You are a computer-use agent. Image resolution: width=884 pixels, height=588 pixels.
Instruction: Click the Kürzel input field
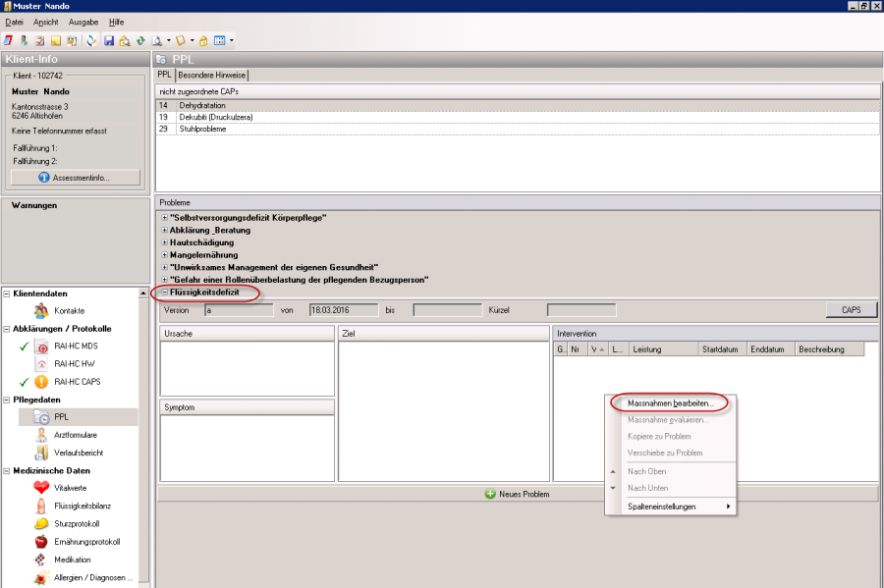(581, 310)
